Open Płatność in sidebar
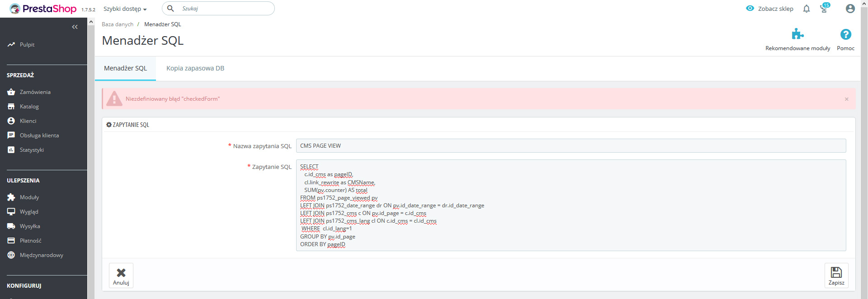Viewport: 868px width, 299px height. click(31, 241)
